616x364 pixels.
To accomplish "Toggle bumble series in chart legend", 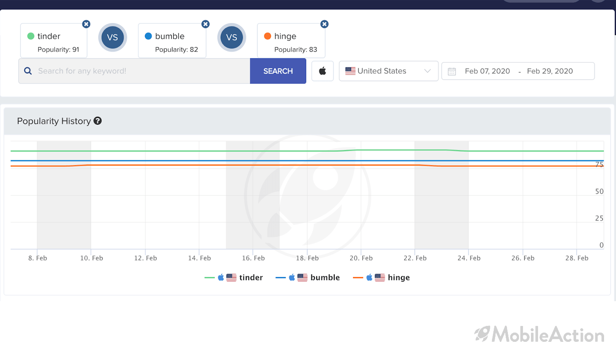I will [308, 278].
